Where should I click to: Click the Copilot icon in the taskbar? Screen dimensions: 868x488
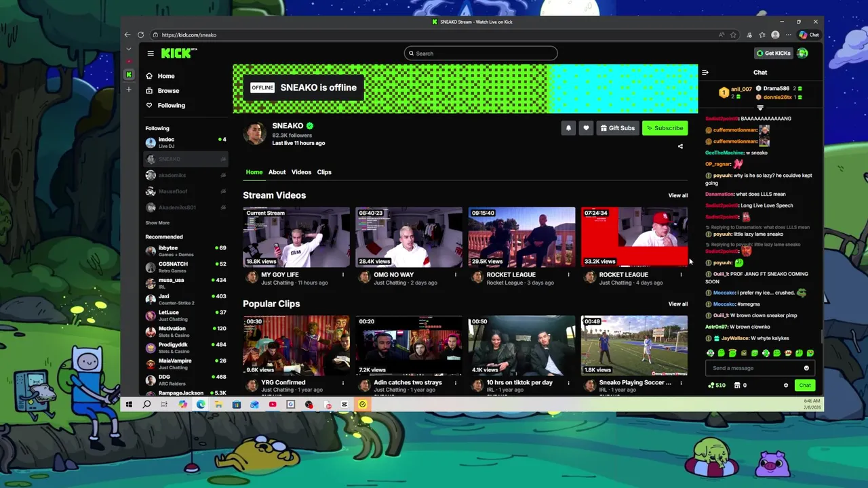click(x=182, y=405)
